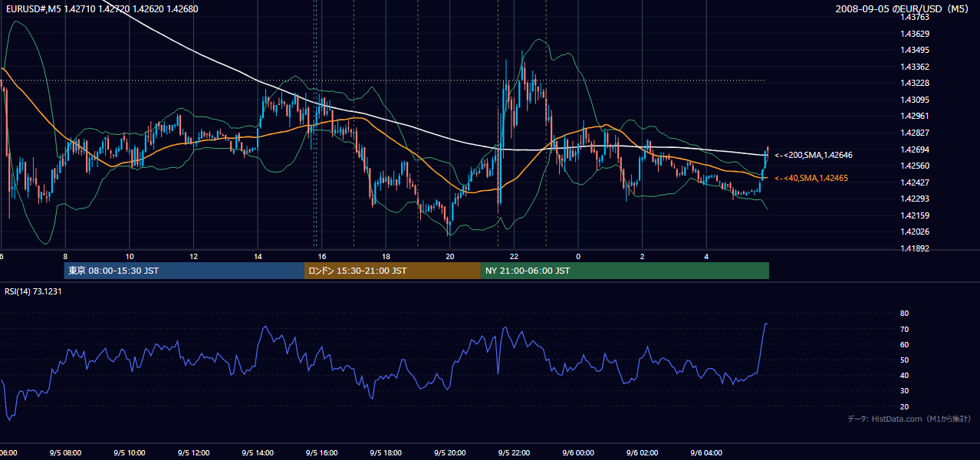
Task: Click hour label 14 under price chart
Action: pyautogui.click(x=258, y=256)
